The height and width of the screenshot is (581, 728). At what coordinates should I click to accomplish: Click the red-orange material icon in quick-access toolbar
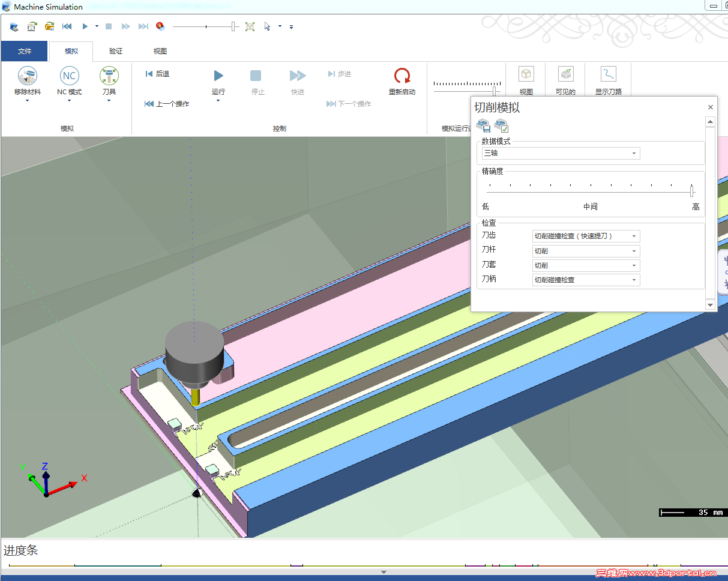point(160,26)
